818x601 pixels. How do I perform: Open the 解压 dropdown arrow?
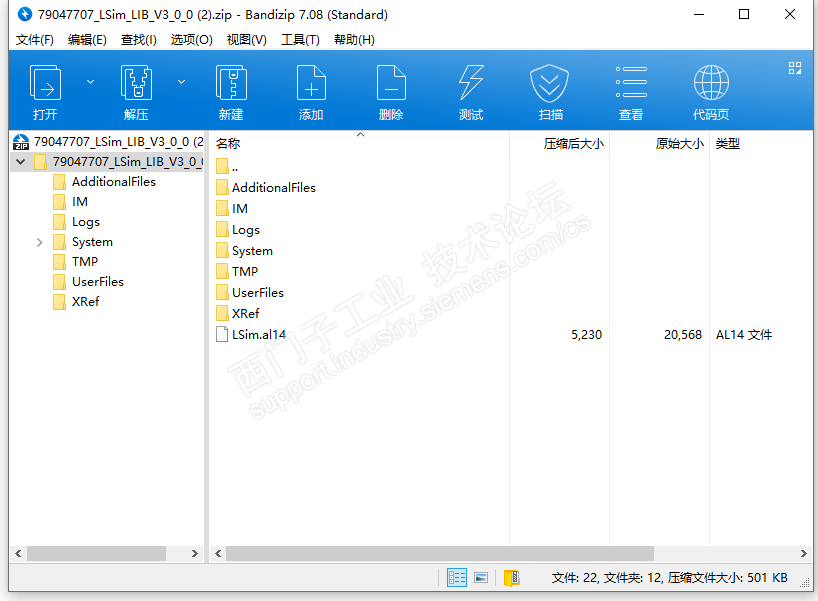(x=182, y=82)
